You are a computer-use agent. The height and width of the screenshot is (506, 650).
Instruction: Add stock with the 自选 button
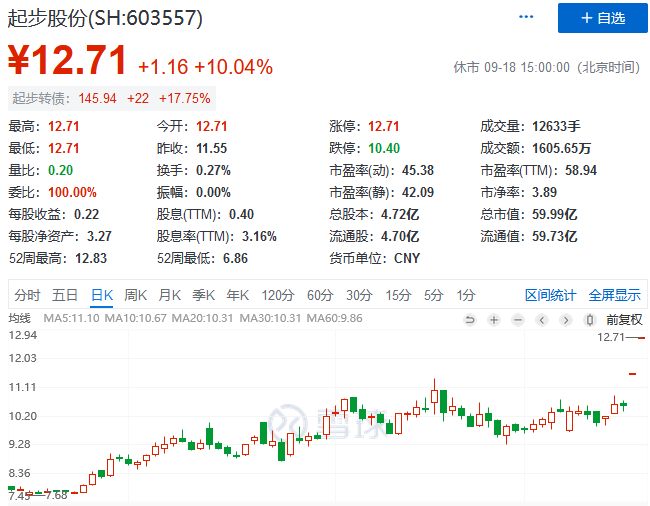[602, 18]
